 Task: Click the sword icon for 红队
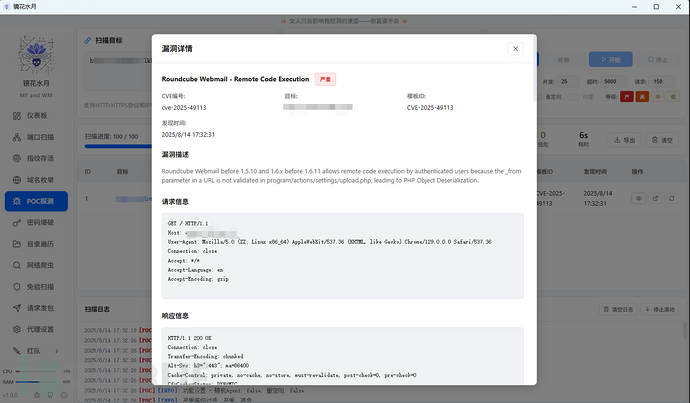point(17,351)
